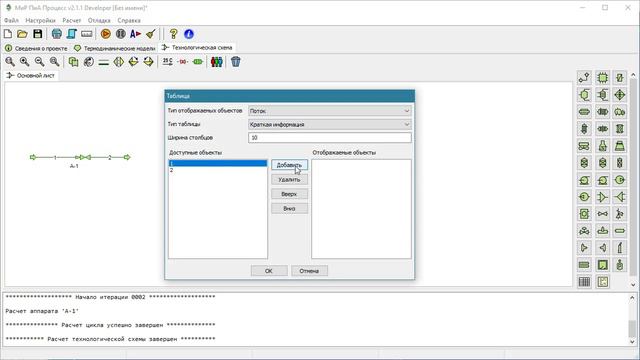Move the item up with the Вверх button
Screen dimensions: 640x360
[289, 194]
